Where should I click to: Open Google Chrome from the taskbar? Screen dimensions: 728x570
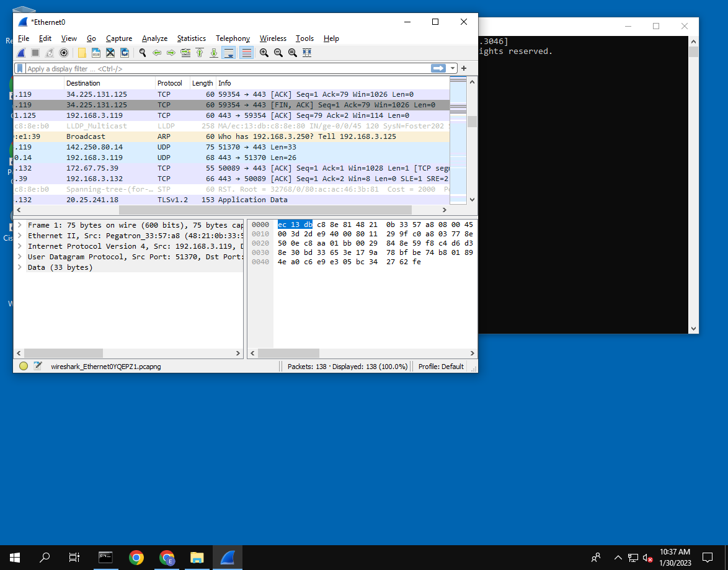[x=136, y=558]
